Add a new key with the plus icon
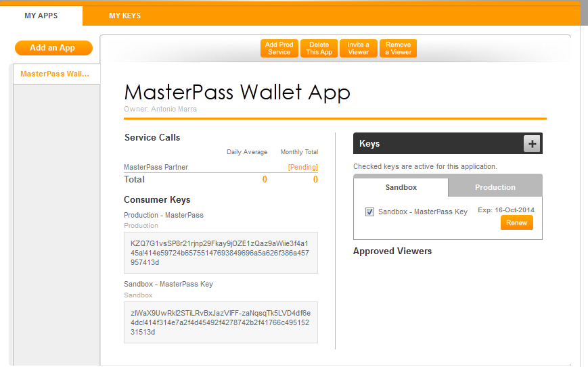Screen dimensions: 588x367 pos(532,144)
